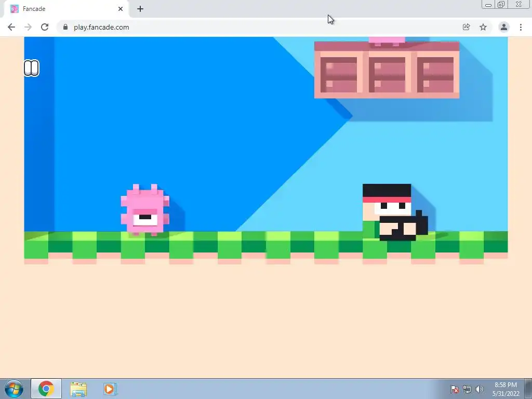Click the clock showing 8:58 PM
The width and height of the screenshot is (532, 399).
pos(506,389)
